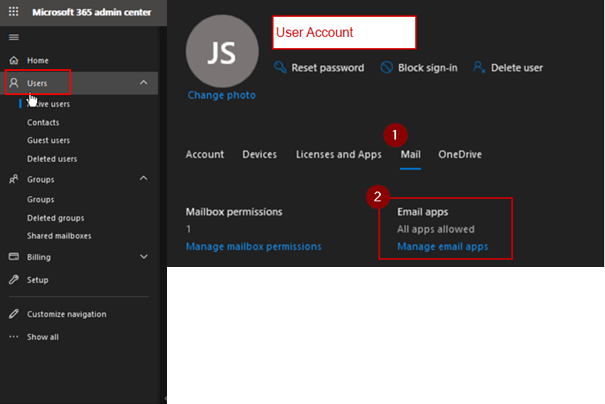Viewport: 605px width, 404px height.
Task: Open Setup in the navigation
Action: (37, 280)
